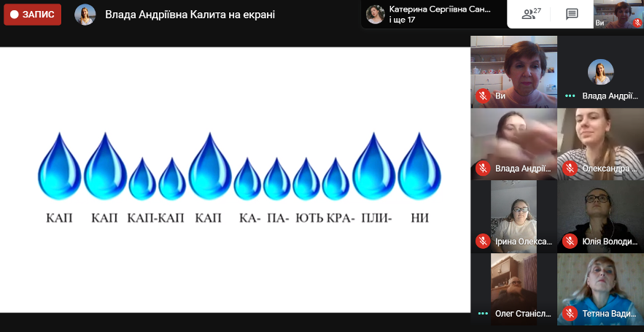Click the КАП-КАП text on slide

coord(155,217)
